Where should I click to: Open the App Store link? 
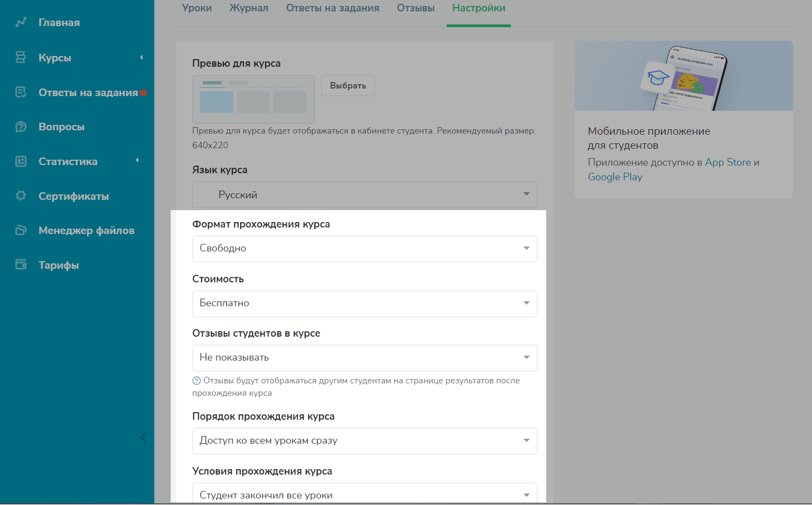[x=728, y=162]
